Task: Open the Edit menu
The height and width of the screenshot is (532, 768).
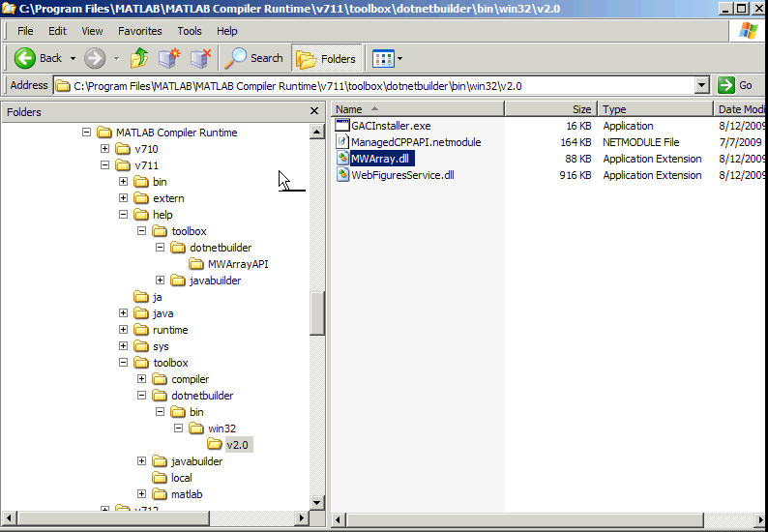Action: 57,31
